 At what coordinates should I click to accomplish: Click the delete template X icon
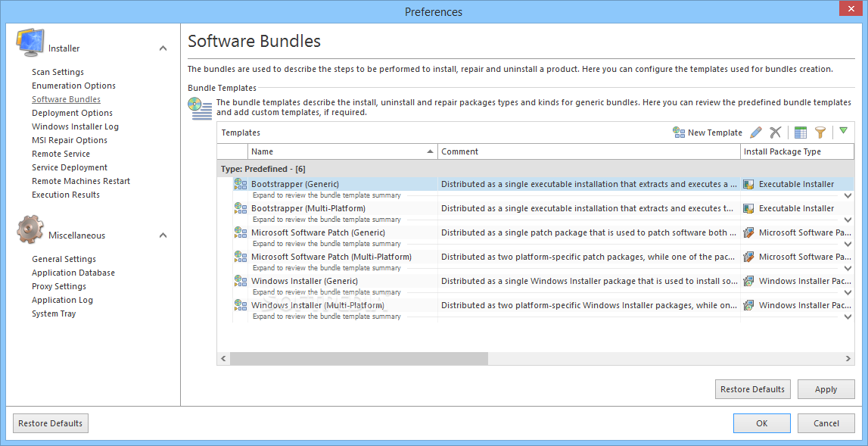(x=775, y=133)
